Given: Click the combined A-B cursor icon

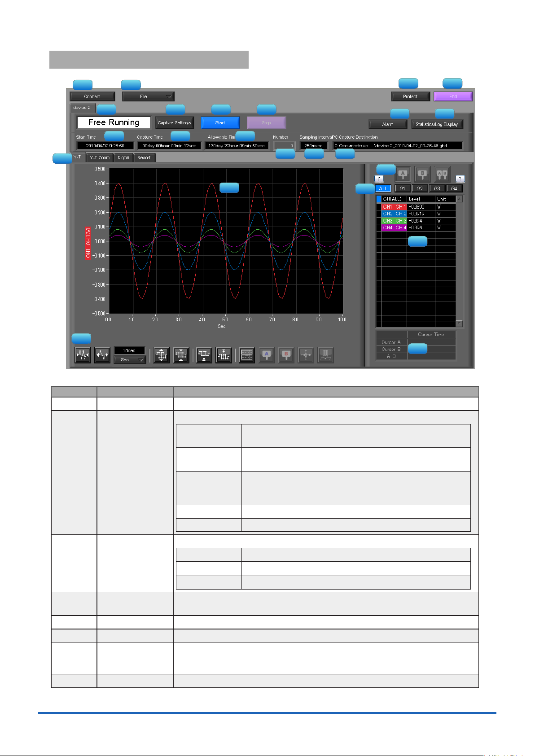Looking at the screenshot, I should coord(442,174).
